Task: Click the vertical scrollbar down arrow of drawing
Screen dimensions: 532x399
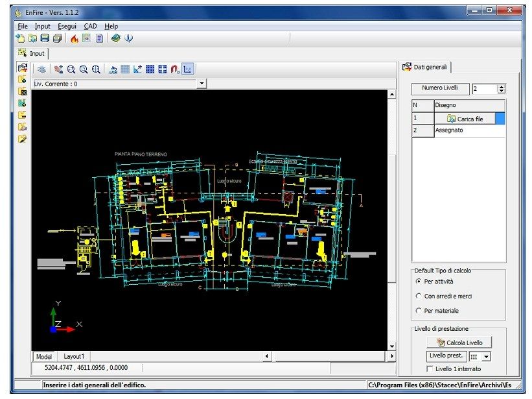Action: click(392, 346)
